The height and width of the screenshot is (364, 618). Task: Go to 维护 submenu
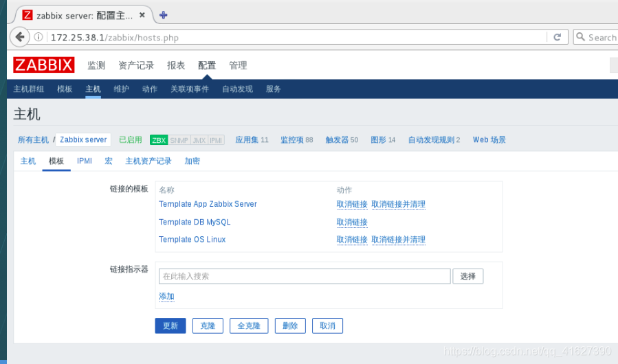(122, 89)
